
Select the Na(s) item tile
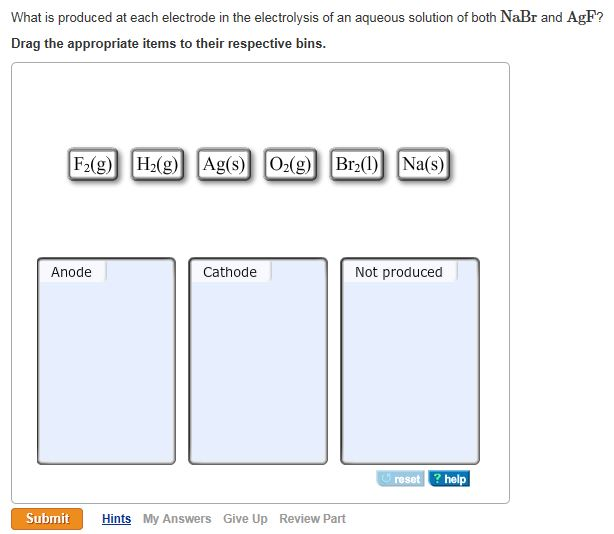pos(423,164)
